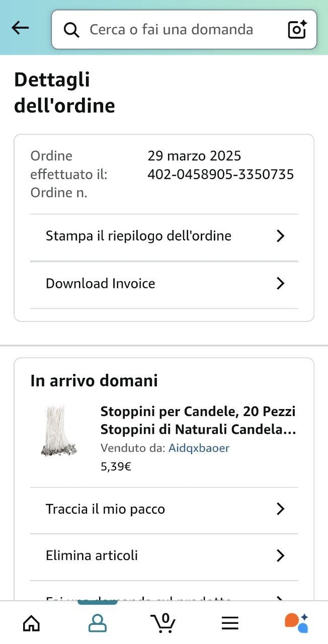This screenshot has width=328, height=644.
Task: Launch the AI assistant chat icon
Action: point(296,623)
